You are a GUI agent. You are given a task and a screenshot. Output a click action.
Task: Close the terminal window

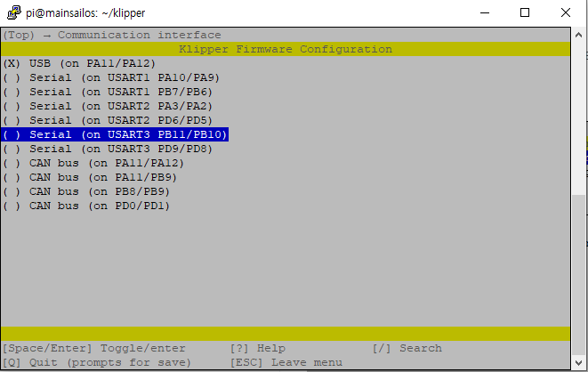click(x=566, y=12)
